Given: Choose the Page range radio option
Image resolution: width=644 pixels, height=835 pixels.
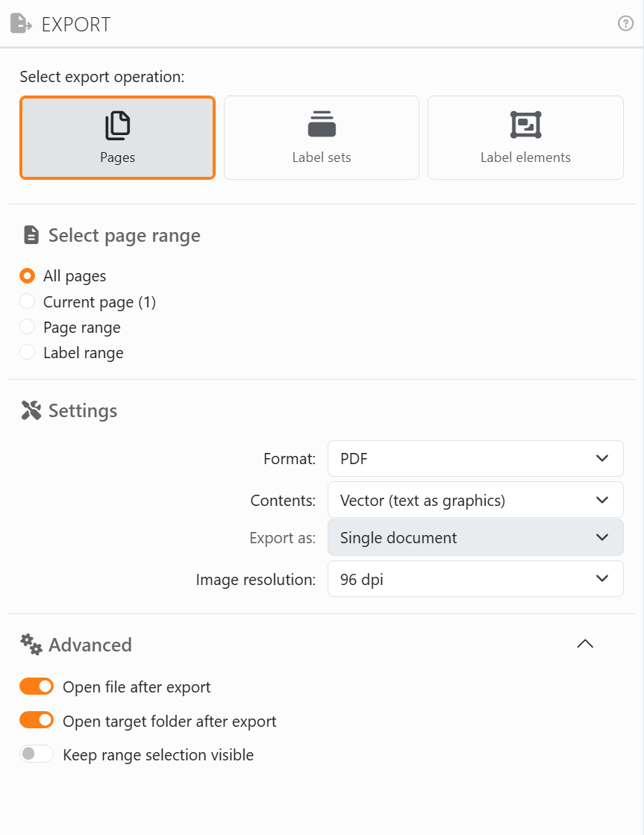Looking at the screenshot, I should coord(27,326).
